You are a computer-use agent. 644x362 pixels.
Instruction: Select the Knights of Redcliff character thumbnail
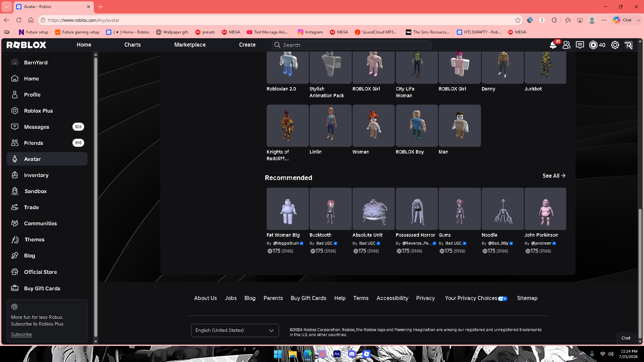click(287, 126)
